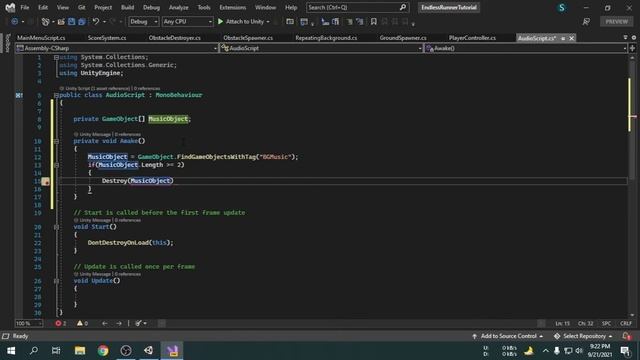Click the signed-in account avatar S
Viewport: 640px width, 360px height.
tap(562, 7)
